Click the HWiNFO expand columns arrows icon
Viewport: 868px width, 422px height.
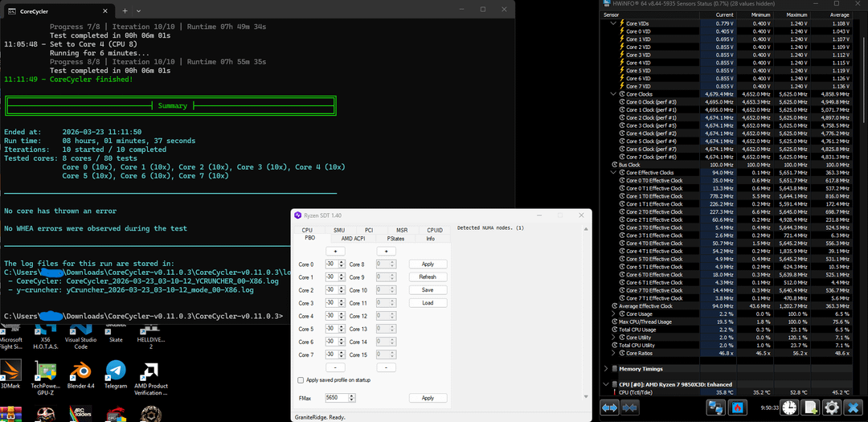click(610, 408)
